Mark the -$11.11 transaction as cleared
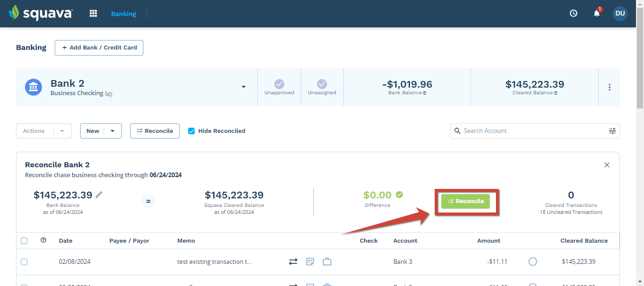Viewport: 644px width, 286px height. [533, 261]
